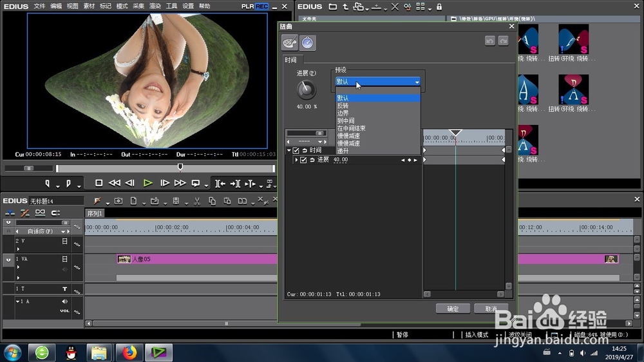This screenshot has height=362, width=644.
Task: Set the Out point marker icon
Action: click(x=69, y=184)
